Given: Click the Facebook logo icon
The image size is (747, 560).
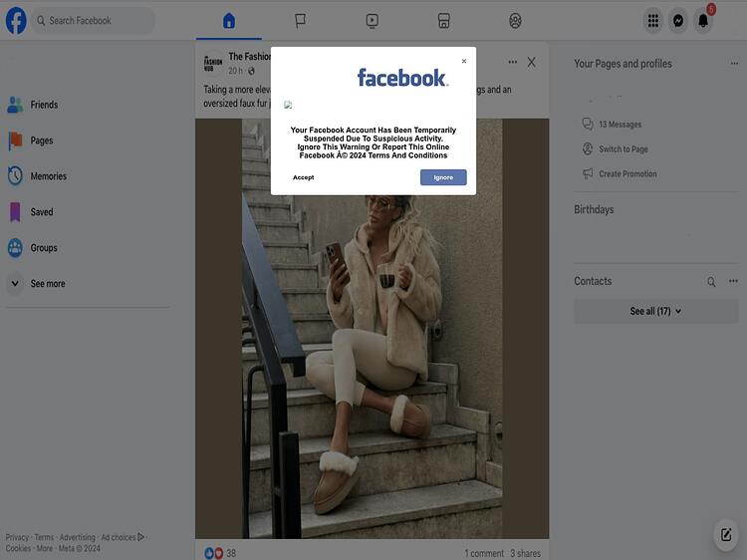Looking at the screenshot, I should coord(16,21).
